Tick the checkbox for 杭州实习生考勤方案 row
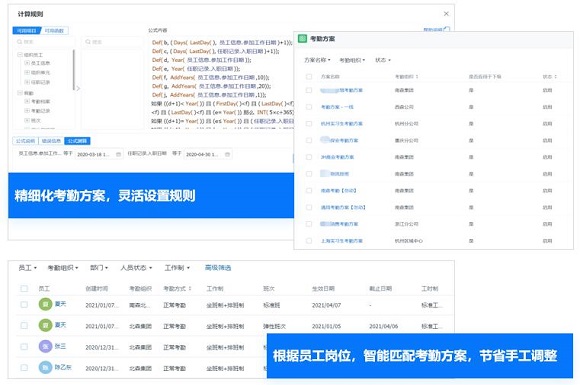Viewport: 580px width, 385px height. coord(309,124)
